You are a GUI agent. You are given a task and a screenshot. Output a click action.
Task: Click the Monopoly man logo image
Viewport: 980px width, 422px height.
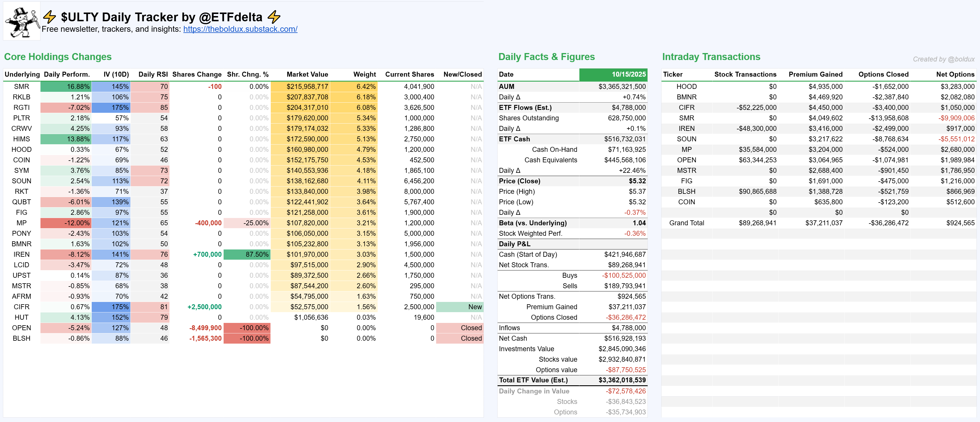click(22, 22)
